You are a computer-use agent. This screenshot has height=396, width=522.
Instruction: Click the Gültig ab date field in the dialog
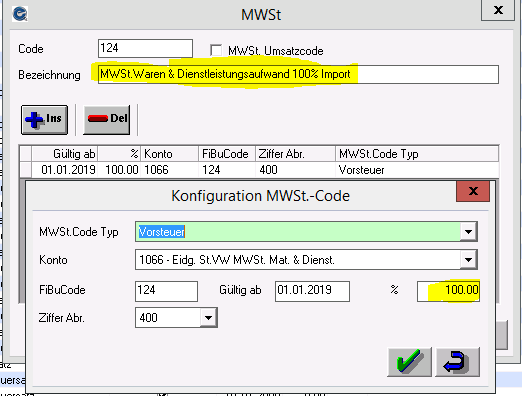312,291
